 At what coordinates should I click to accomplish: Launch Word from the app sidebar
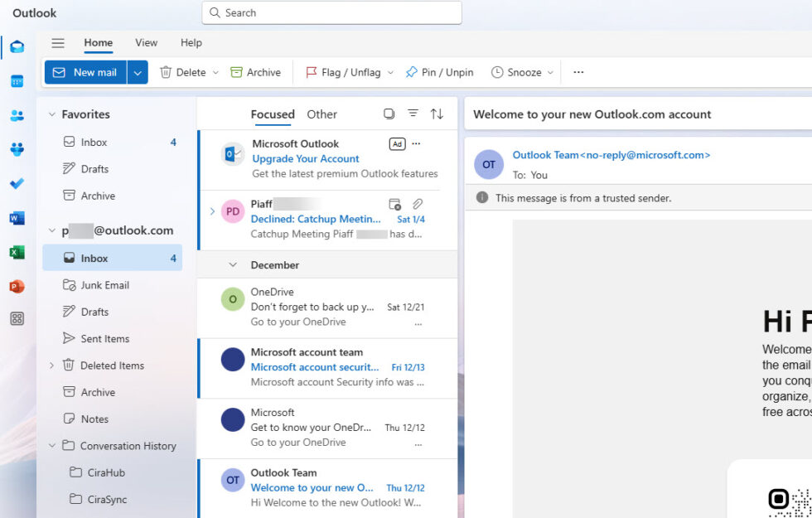[17, 218]
